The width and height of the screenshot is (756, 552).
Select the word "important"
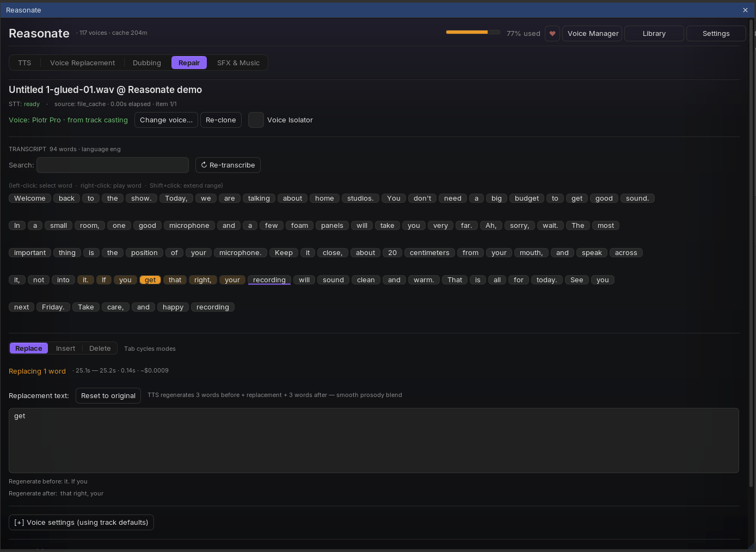(30, 253)
